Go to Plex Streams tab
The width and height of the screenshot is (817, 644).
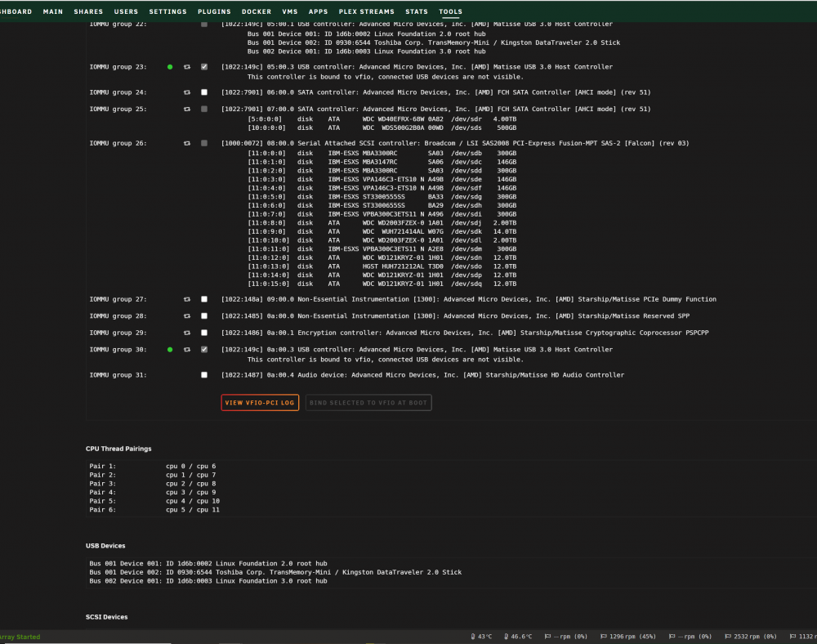click(x=366, y=11)
